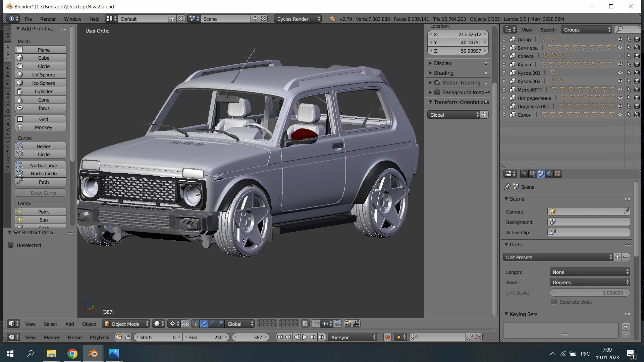Screen dimensions: 644x362
Task: Select rotate manipulator icon
Action: [212, 324]
